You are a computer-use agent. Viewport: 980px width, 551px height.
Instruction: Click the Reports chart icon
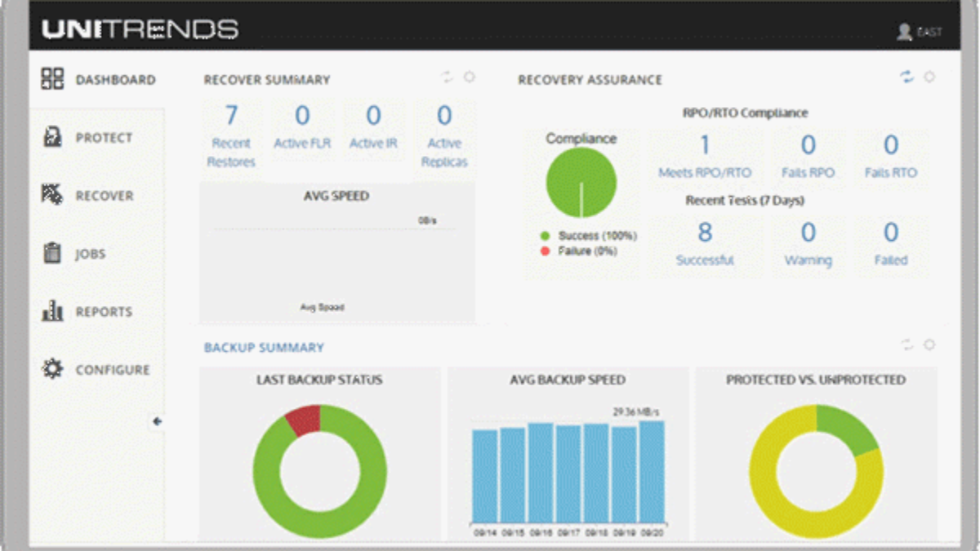(x=52, y=311)
